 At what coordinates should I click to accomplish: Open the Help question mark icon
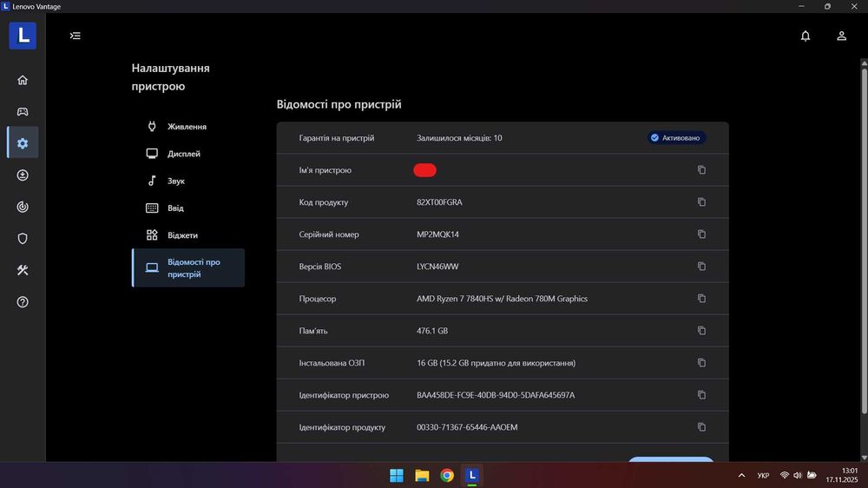coord(23,302)
